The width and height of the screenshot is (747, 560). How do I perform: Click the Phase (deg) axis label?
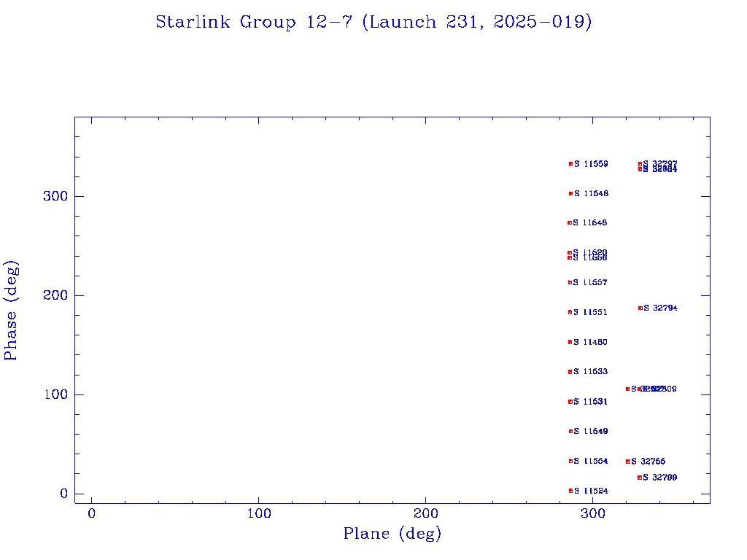point(11,311)
